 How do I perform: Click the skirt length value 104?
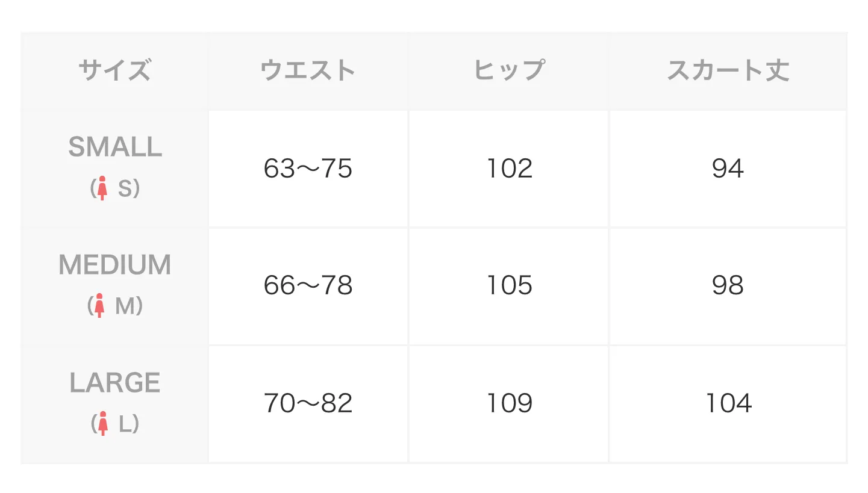click(728, 403)
